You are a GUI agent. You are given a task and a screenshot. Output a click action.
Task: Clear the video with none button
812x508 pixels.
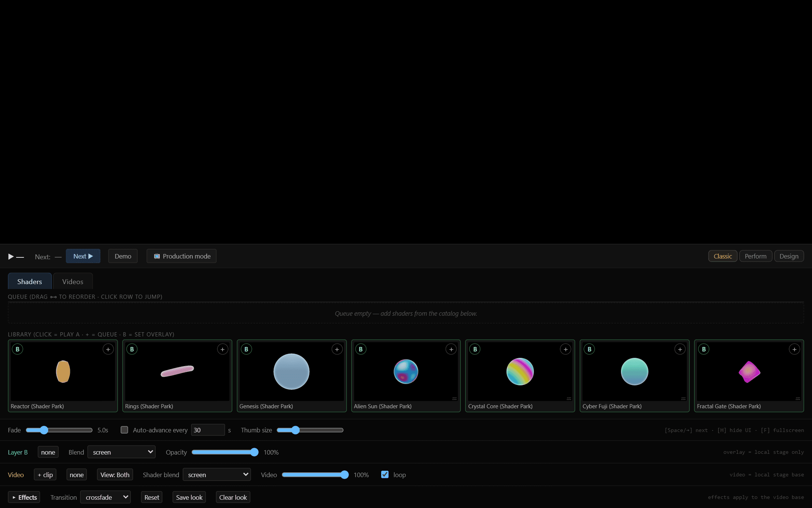(77, 475)
